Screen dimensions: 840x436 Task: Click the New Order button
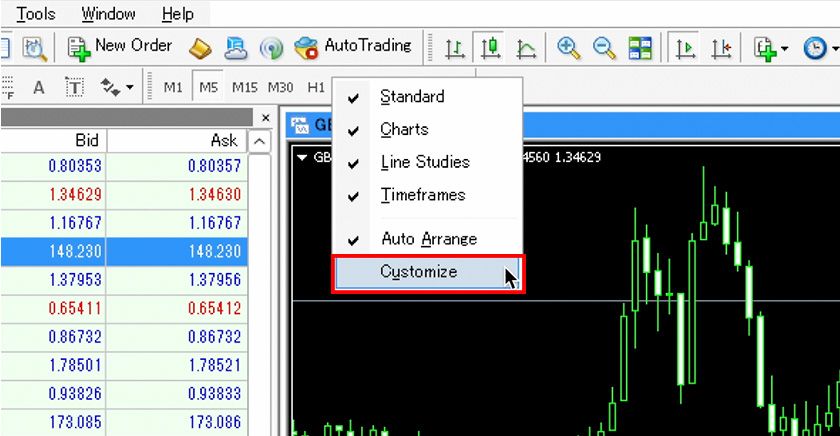(x=120, y=47)
